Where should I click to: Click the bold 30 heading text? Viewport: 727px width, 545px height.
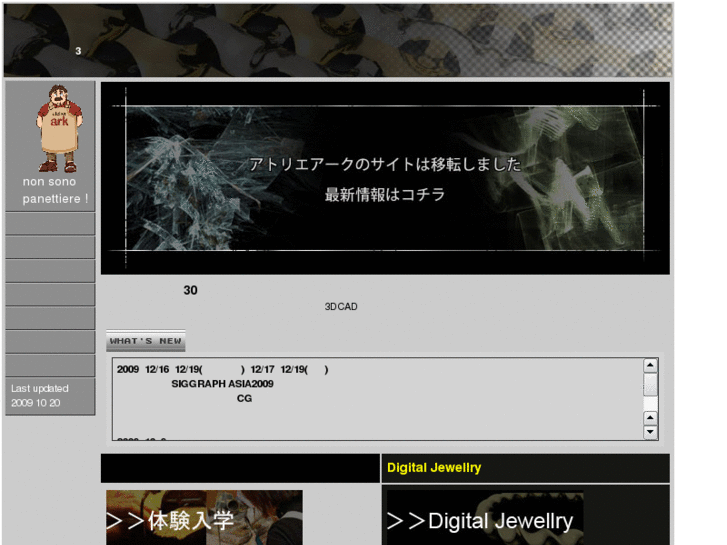pos(191,290)
